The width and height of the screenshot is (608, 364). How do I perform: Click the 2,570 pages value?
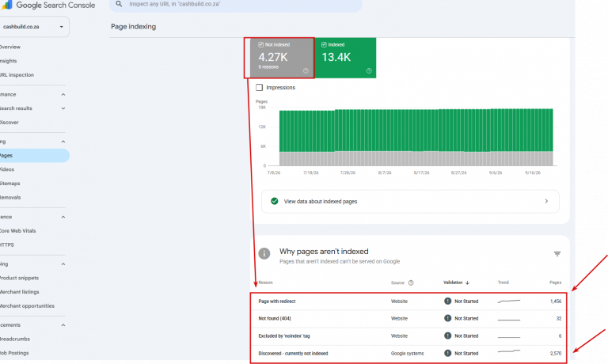pos(556,354)
